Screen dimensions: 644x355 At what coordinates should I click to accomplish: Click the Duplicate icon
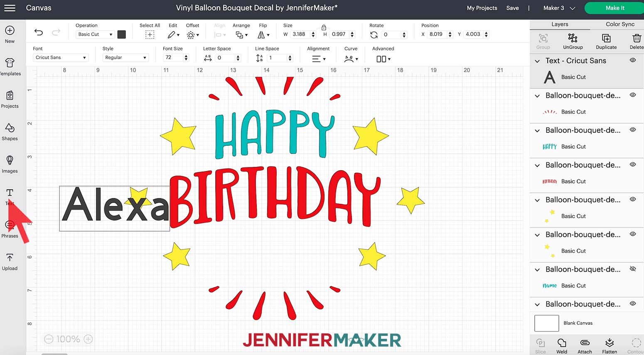[606, 39]
